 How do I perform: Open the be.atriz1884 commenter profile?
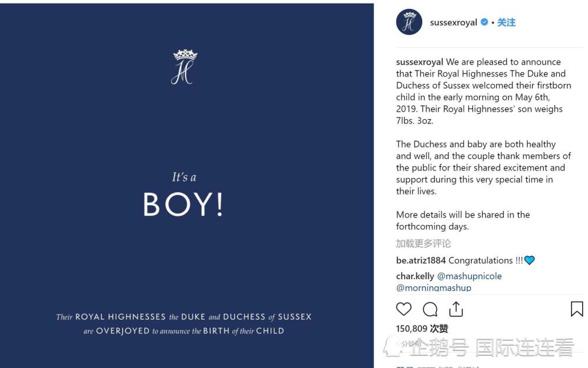(x=421, y=260)
